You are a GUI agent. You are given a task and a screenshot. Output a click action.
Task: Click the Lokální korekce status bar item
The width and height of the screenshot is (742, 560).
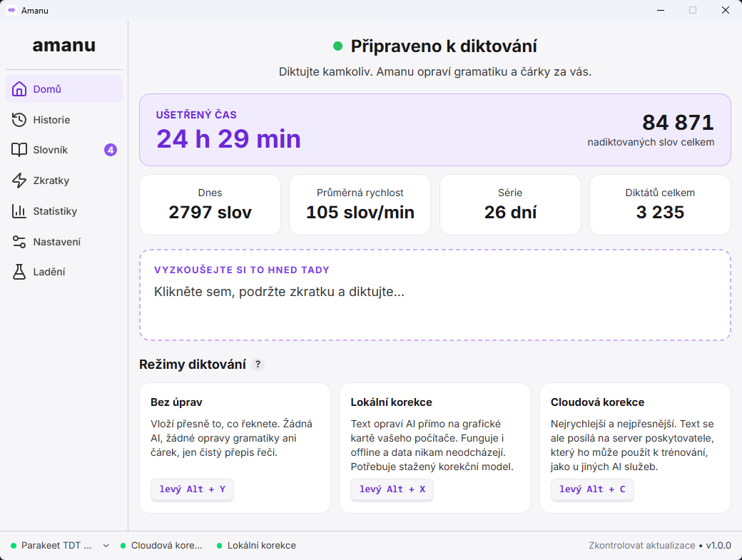coord(256,545)
